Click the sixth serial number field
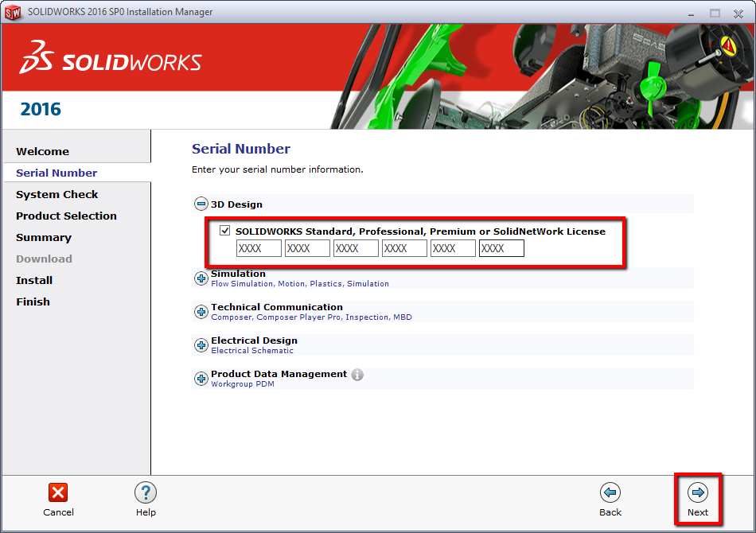This screenshot has width=756, height=533. [x=501, y=248]
